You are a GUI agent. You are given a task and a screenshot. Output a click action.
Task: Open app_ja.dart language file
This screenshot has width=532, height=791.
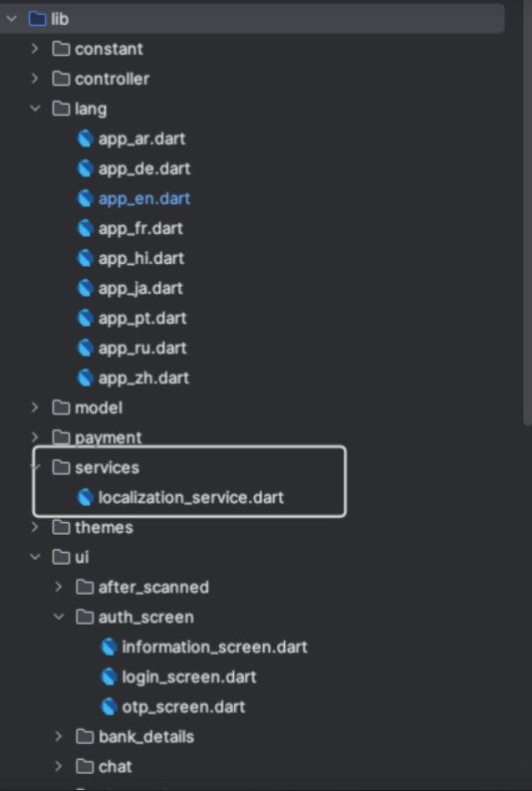coord(140,288)
